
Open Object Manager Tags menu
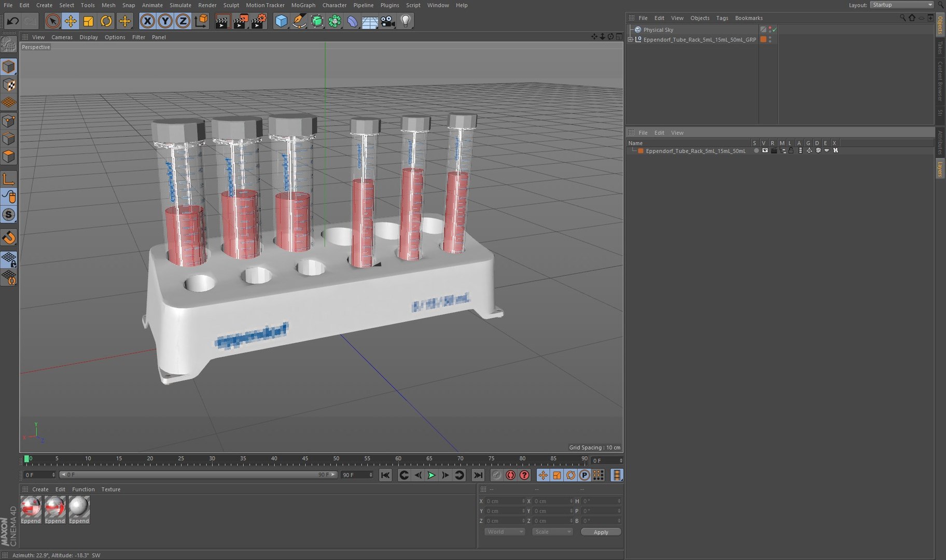coord(722,18)
